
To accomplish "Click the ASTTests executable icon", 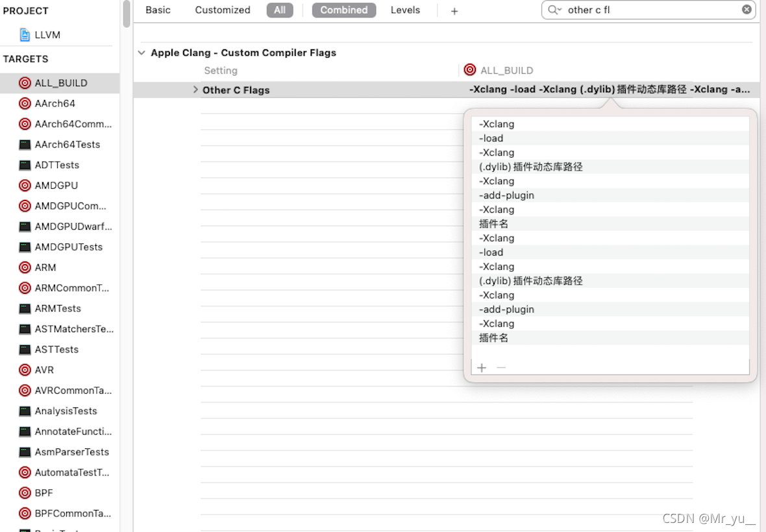I will (25, 350).
